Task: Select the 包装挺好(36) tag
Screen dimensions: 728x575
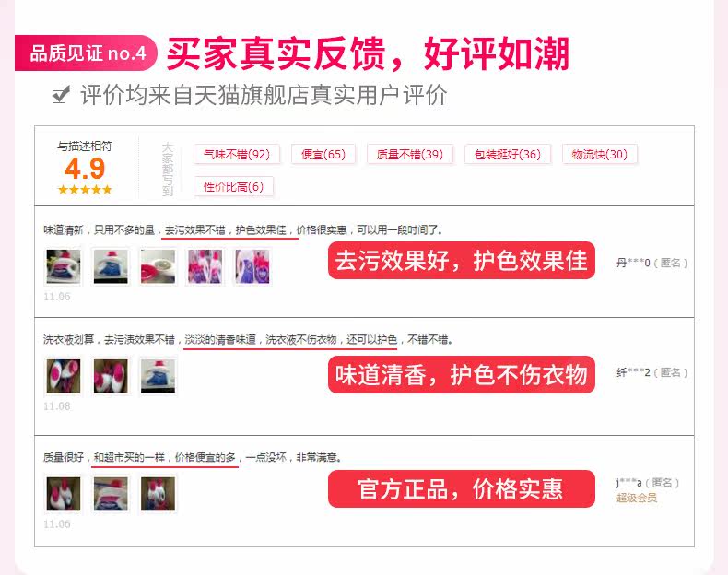Action: [x=508, y=154]
